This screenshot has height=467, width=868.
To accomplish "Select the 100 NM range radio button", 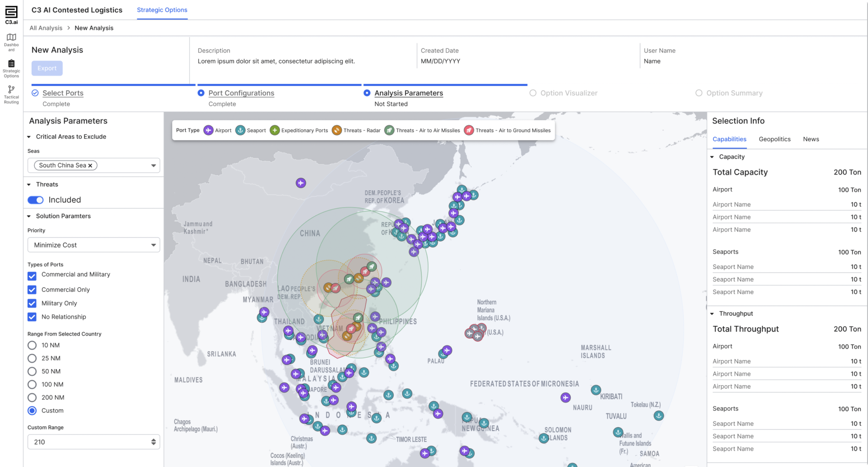I will click(x=32, y=384).
